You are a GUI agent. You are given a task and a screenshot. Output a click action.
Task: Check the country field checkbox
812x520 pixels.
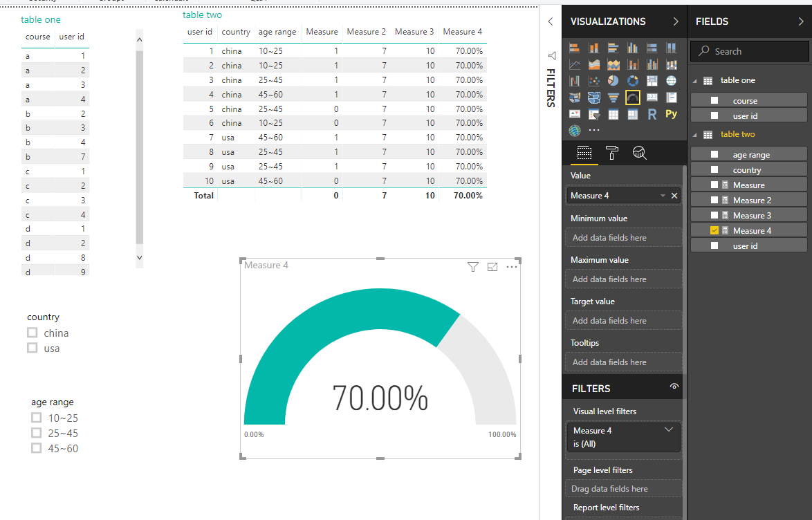[x=714, y=169]
